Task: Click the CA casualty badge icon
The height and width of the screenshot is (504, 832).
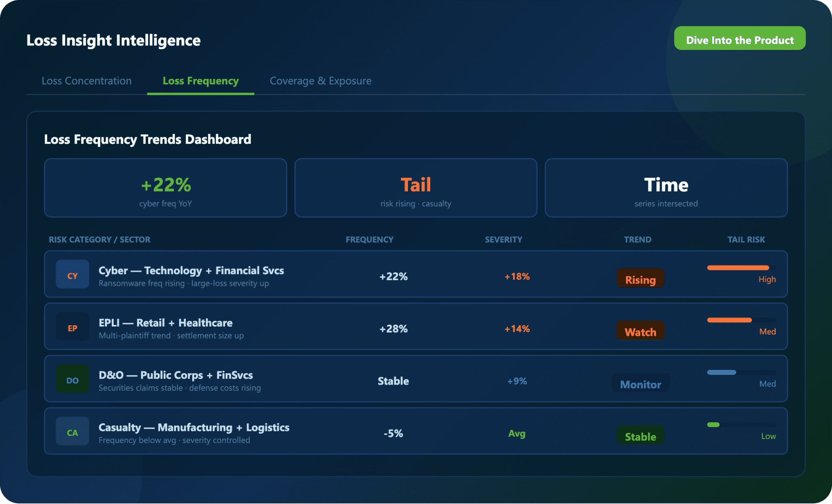Action: (x=72, y=431)
